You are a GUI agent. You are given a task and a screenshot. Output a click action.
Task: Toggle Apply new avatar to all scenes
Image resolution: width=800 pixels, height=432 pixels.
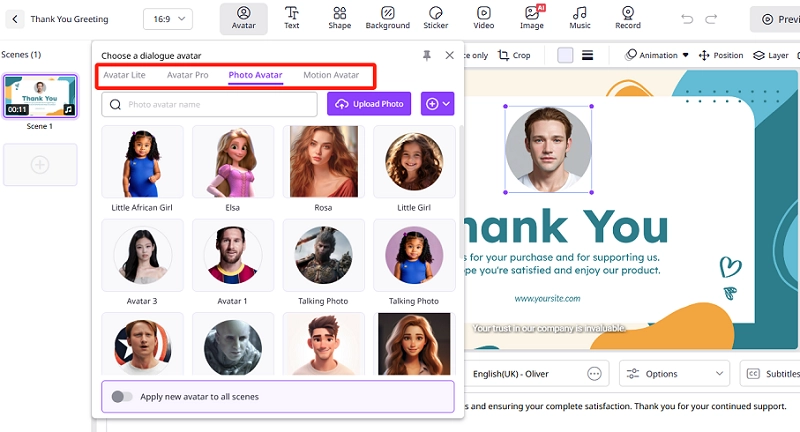tap(122, 397)
